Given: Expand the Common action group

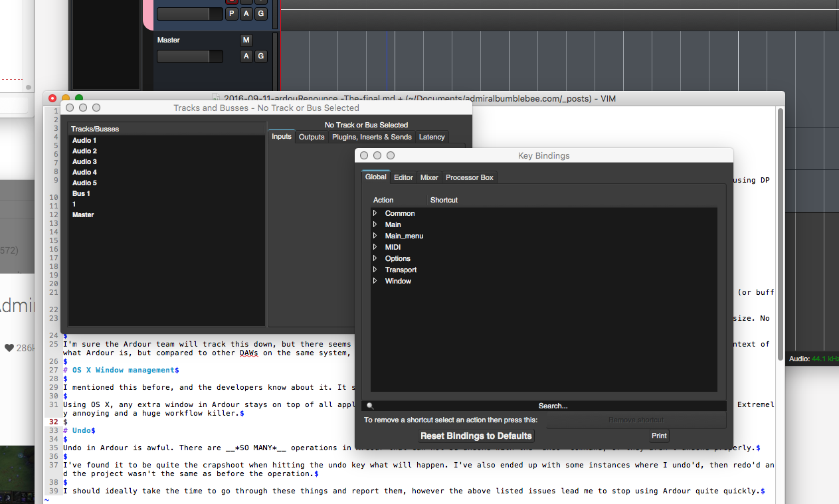Looking at the screenshot, I should point(375,213).
